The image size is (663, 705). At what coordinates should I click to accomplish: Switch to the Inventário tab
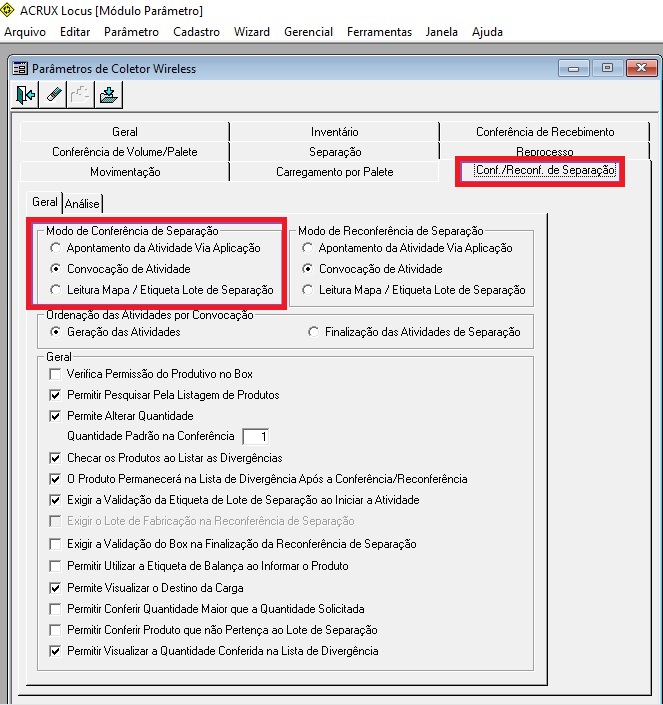click(x=334, y=132)
